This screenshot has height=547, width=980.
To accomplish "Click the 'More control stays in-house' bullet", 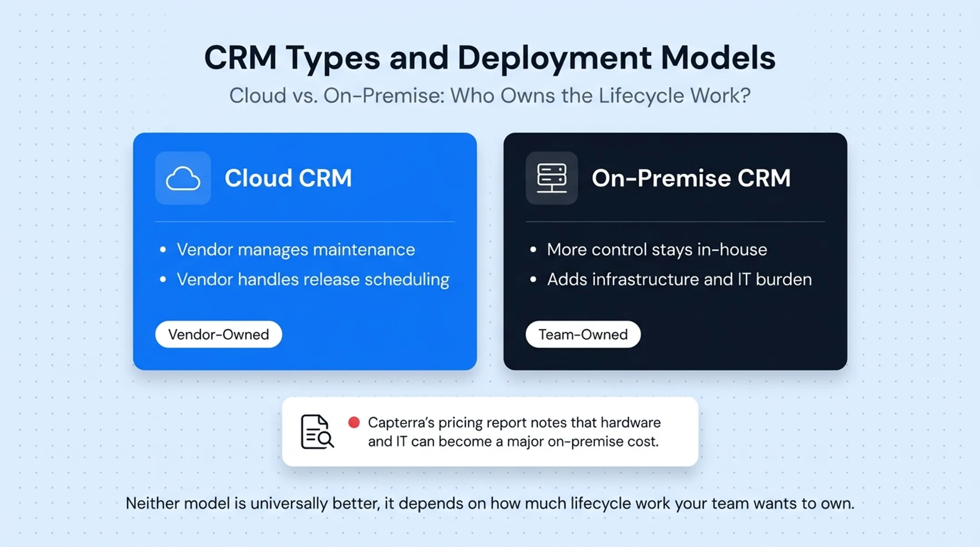I will [x=657, y=249].
